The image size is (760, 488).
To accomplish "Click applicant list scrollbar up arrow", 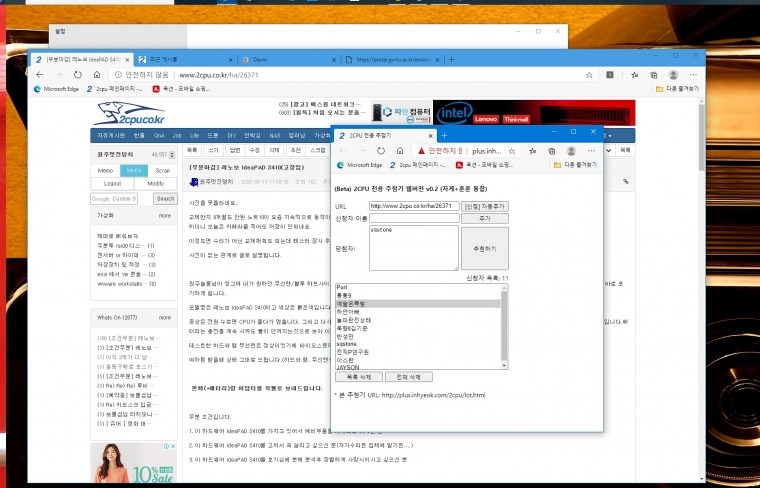I will [x=504, y=288].
